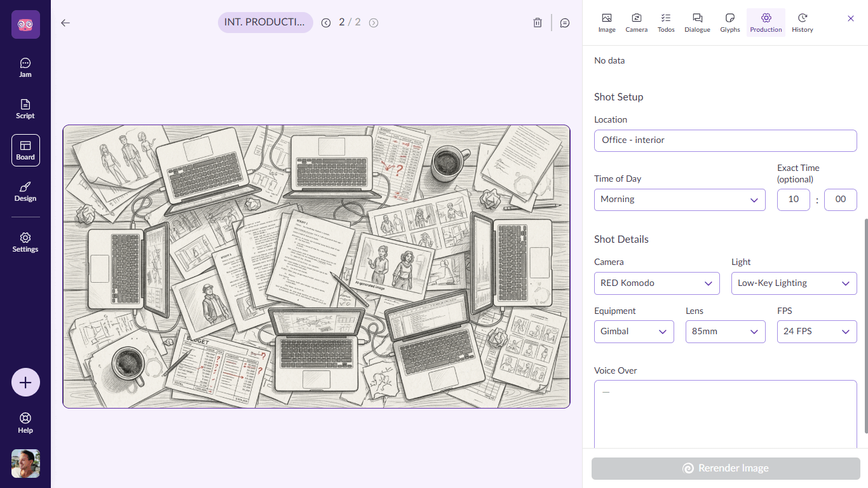Screen dimensions: 868x488
Task: Click the Voice Over text area
Action: point(726,414)
